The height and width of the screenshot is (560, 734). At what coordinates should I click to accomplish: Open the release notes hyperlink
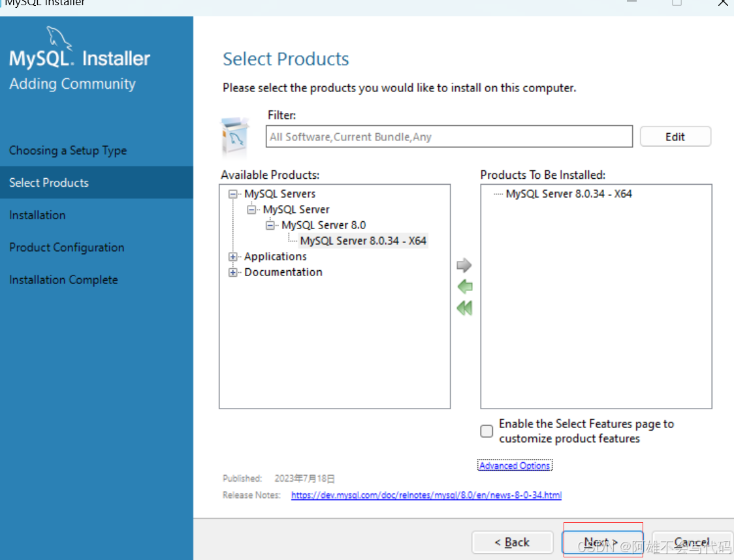click(x=426, y=495)
